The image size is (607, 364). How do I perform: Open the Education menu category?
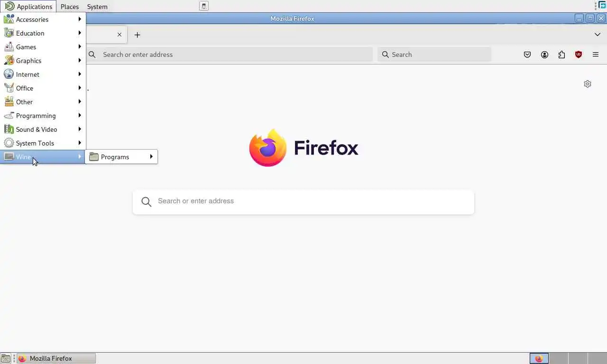43,33
